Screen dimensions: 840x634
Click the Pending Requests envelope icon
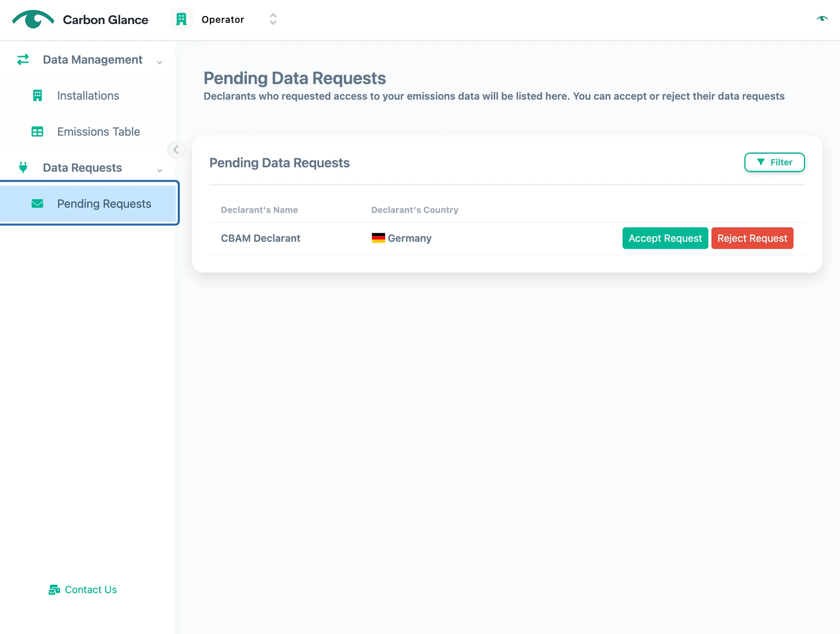pos(37,204)
